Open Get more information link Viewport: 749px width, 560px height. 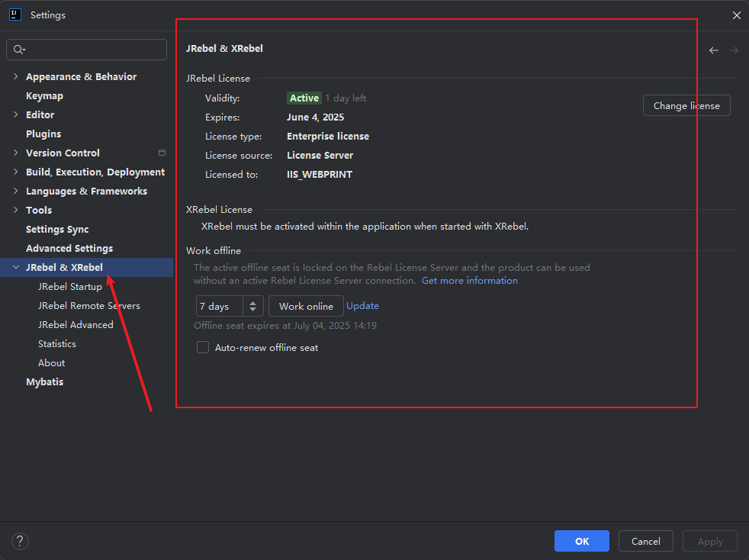click(470, 281)
